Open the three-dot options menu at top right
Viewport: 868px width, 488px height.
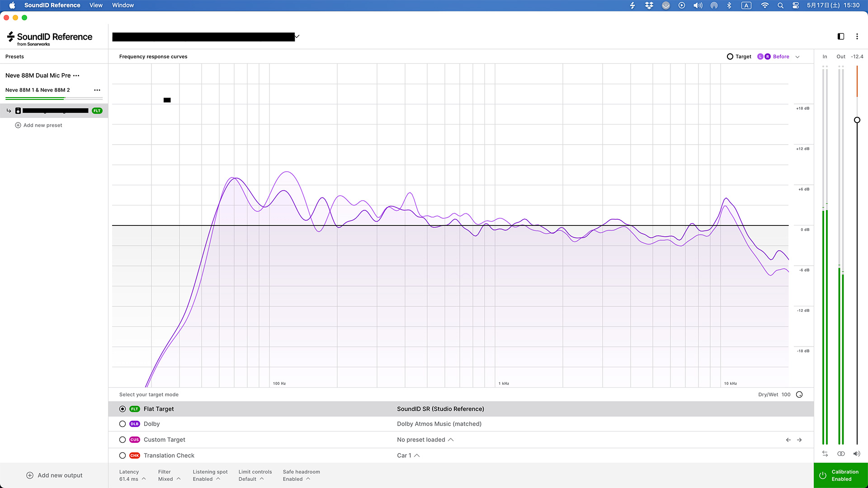[857, 36]
